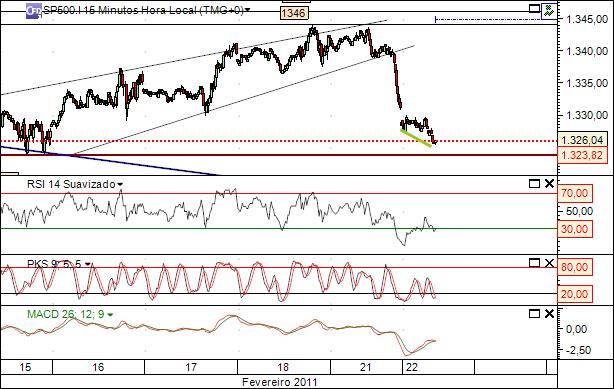The height and width of the screenshot is (389, 614).
Task: Close the PKS 9; 5; 5 panel
Action: pyautogui.click(x=549, y=263)
